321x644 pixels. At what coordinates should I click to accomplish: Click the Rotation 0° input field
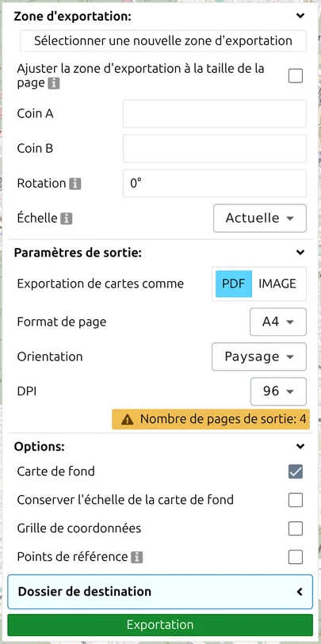[215, 183]
